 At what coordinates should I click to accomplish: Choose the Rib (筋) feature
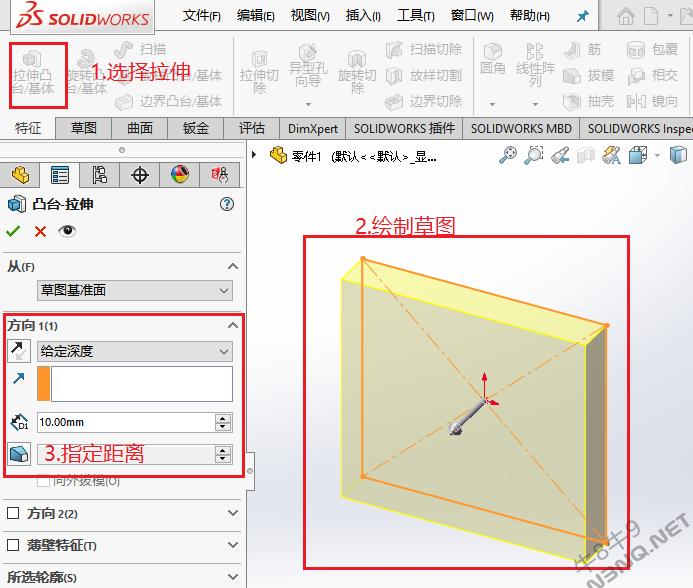pyautogui.click(x=583, y=50)
